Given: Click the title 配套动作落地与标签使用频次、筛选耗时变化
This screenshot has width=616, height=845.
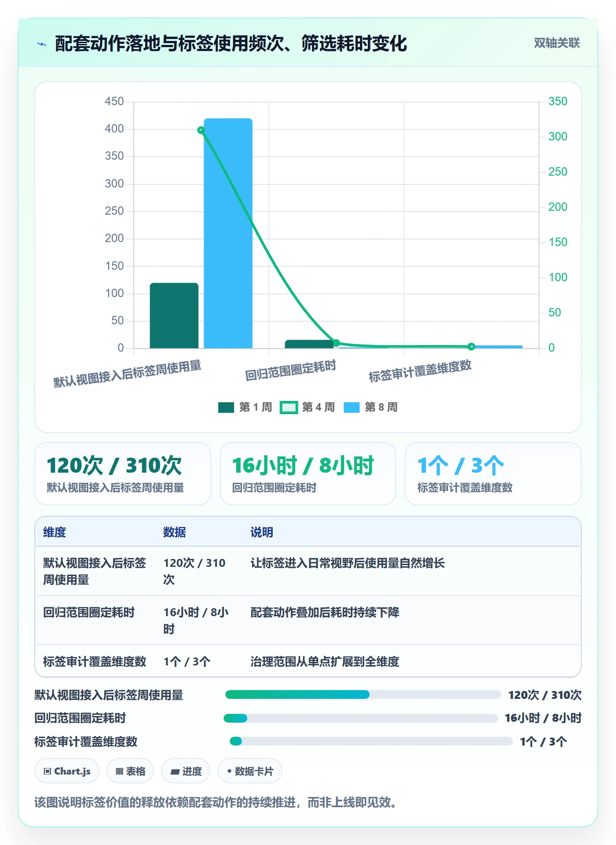Looking at the screenshot, I should [x=231, y=44].
